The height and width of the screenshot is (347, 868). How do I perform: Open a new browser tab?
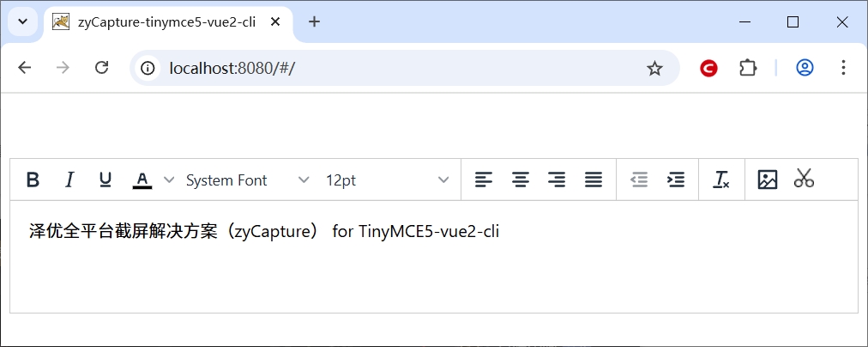314,21
